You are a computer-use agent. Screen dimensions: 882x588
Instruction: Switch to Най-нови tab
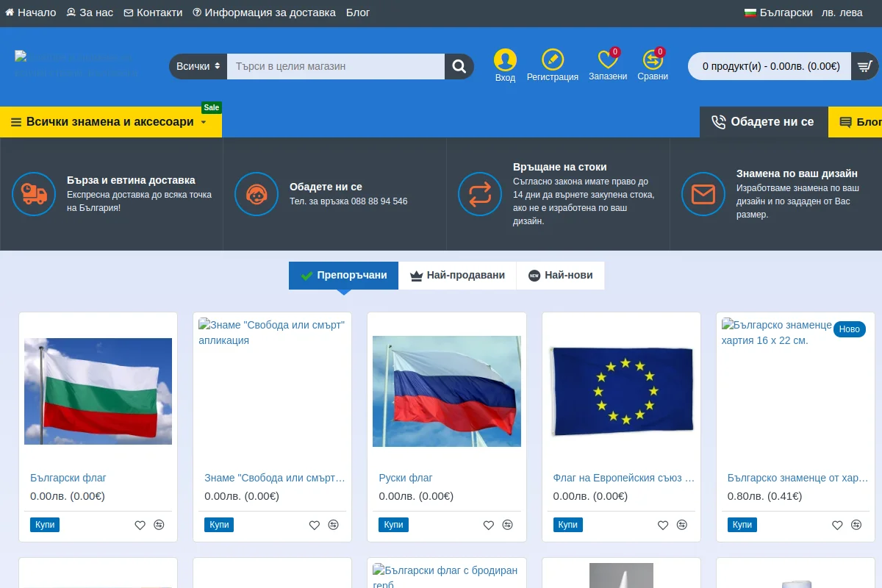pyautogui.click(x=560, y=276)
